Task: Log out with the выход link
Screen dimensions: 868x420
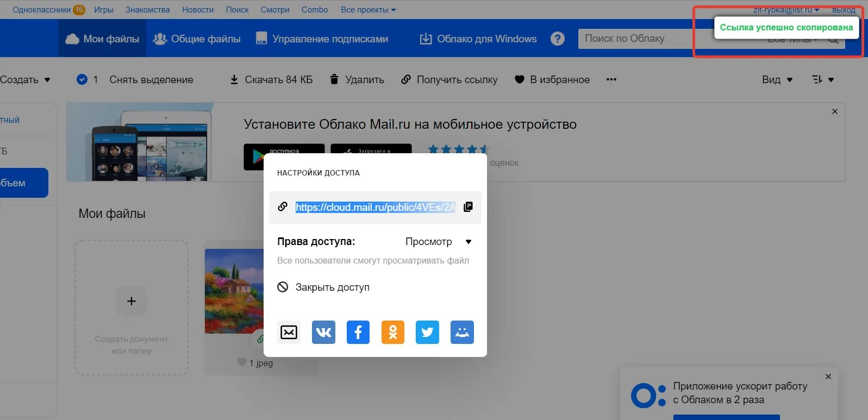Action: 844,10
